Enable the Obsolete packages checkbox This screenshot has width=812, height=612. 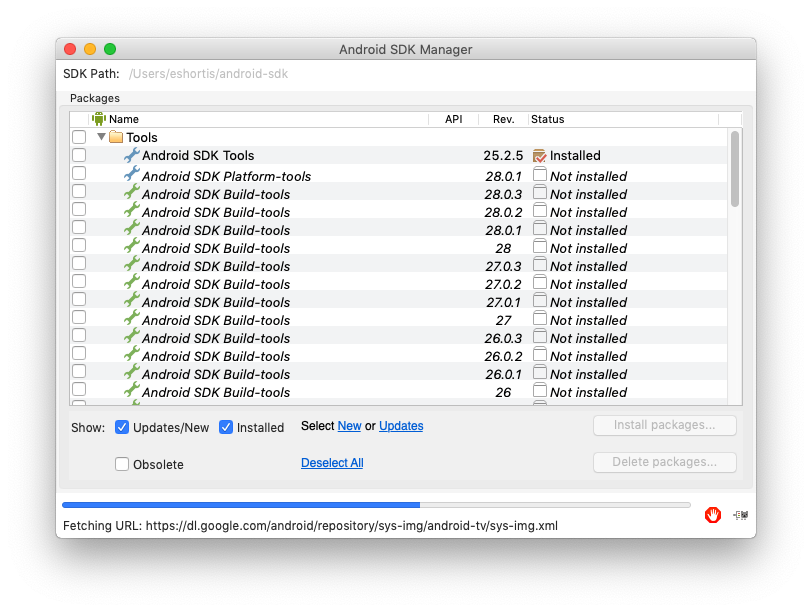[x=122, y=464]
